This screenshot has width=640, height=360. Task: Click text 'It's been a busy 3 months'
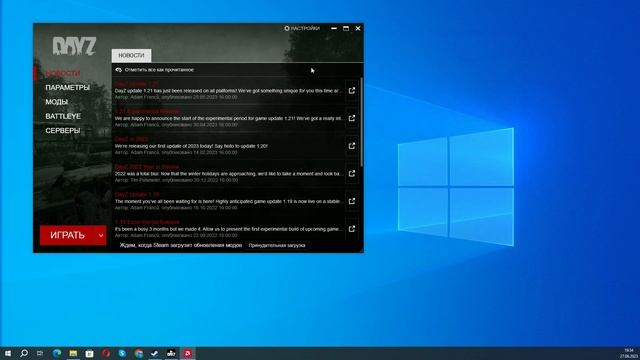point(143,229)
